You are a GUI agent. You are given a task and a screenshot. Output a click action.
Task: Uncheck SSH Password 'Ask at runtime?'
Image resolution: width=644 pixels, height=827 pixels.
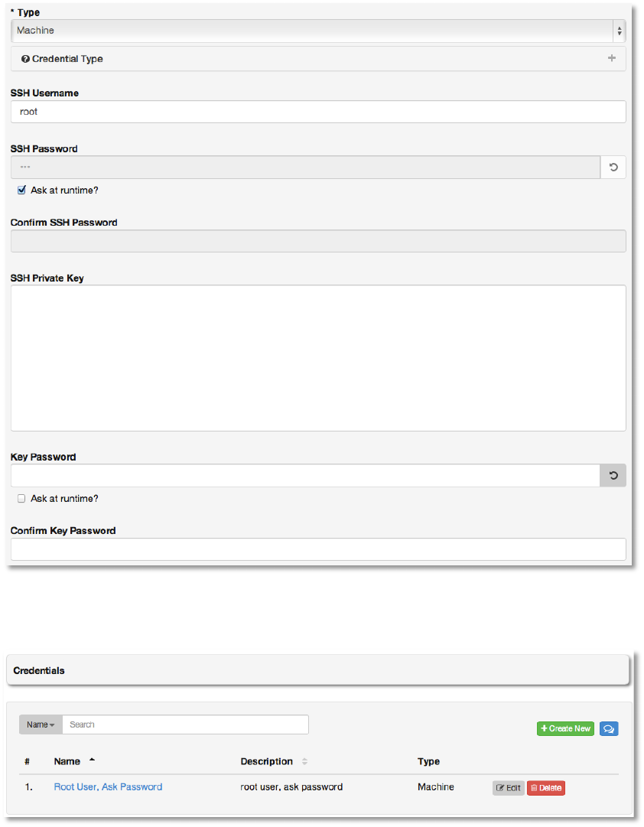coord(21,190)
